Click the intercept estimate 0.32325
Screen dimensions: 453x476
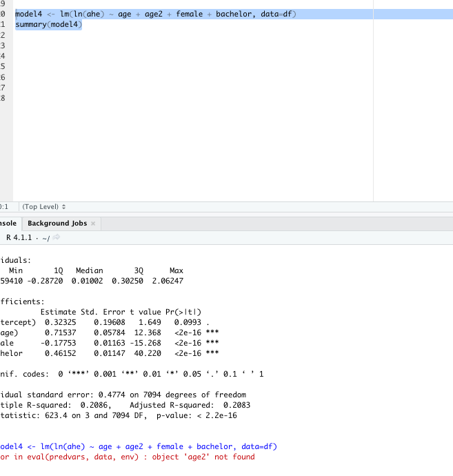[61, 322]
